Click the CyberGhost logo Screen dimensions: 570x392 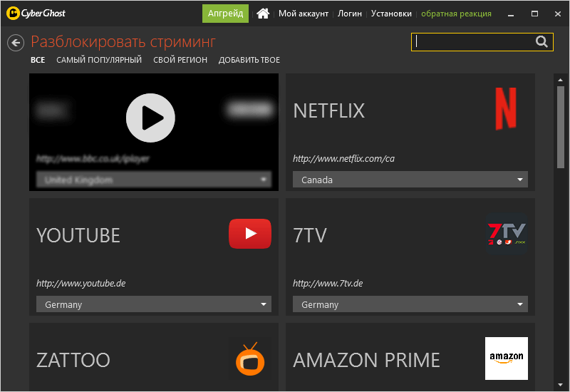click(36, 14)
